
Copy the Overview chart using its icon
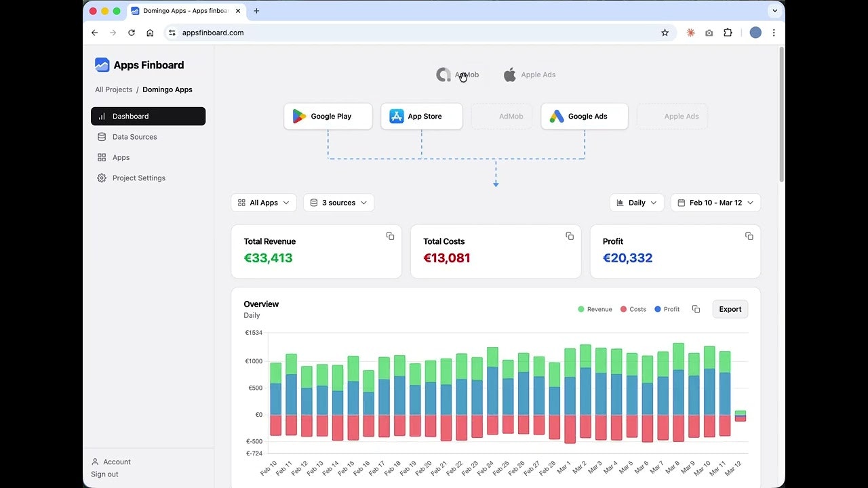click(x=696, y=309)
